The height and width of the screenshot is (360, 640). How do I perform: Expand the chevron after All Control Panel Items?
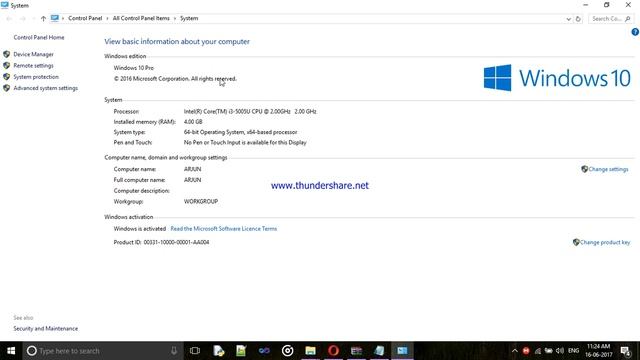[175, 19]
